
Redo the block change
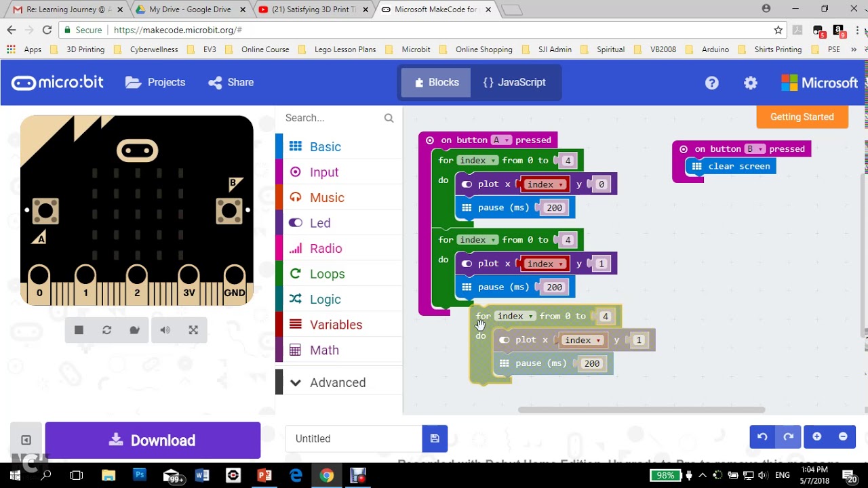coord(788,437)
